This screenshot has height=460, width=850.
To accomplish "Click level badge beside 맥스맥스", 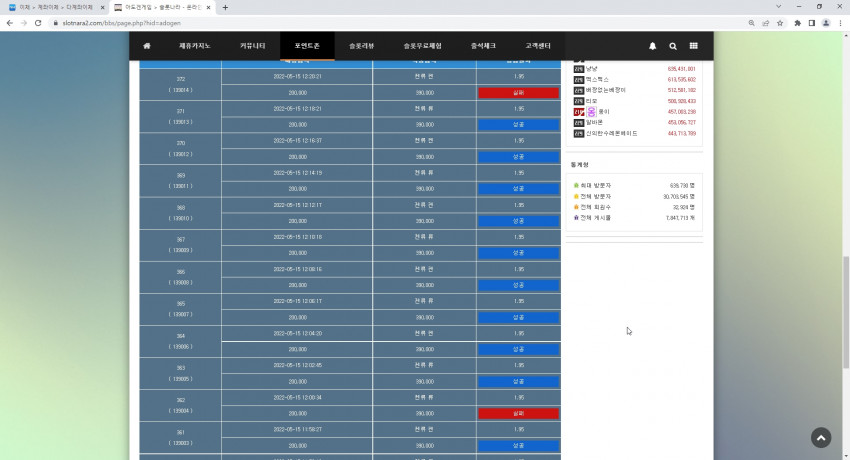I will click(578, 80).
